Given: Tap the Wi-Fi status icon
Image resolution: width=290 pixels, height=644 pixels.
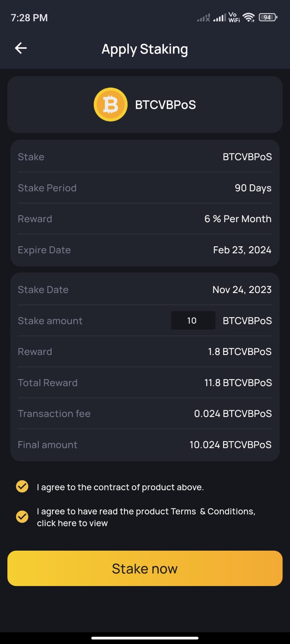Looking at the screenshot, I should coord(249,17).
